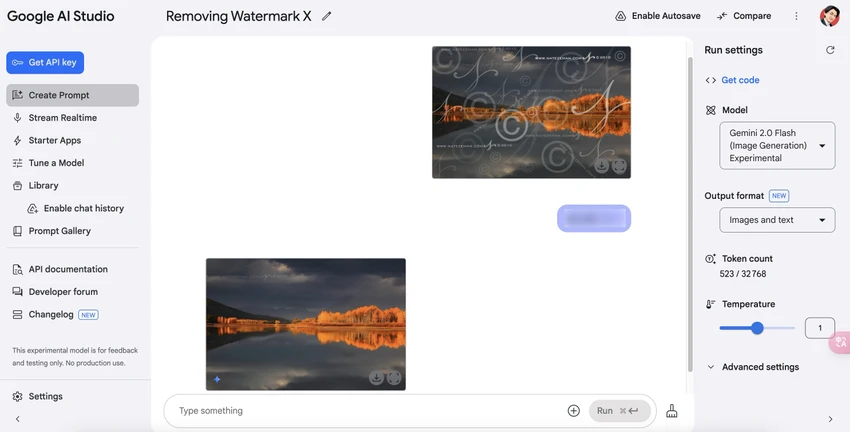Click the pencil icon to rename the prompt

point(326,16)
